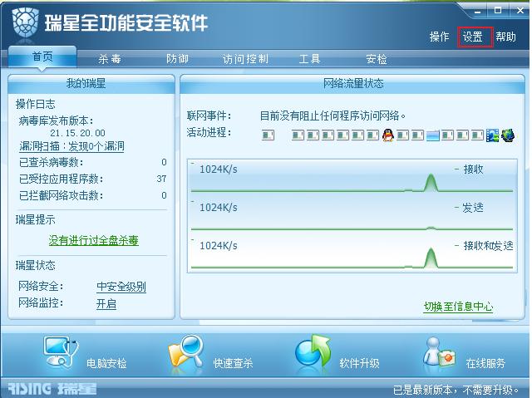
Task: Click the 已受控应用程序数 value 37
Action: coord(161,179)
